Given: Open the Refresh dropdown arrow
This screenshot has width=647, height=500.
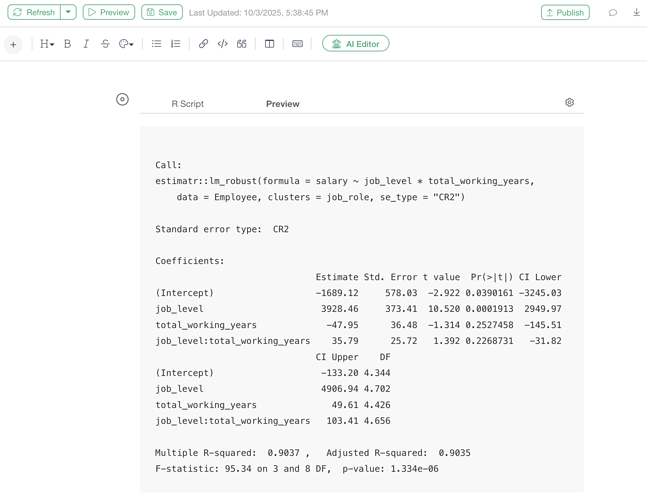Looking at the screenshot, I should [68, 13].
